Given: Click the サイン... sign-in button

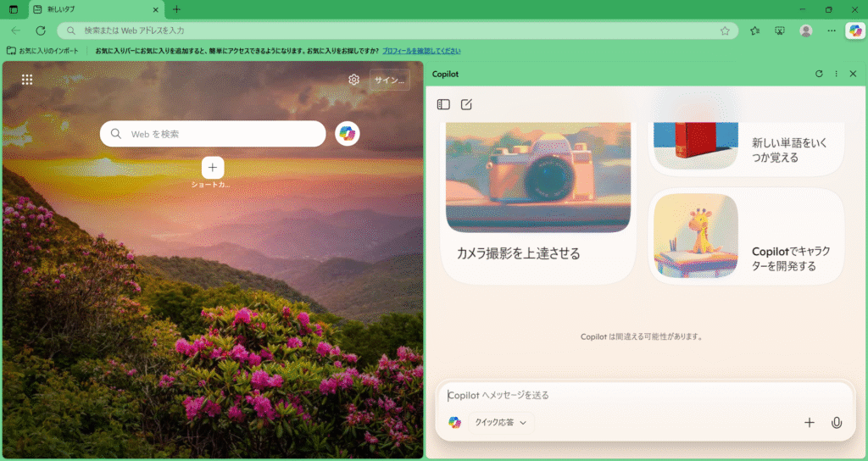Looking at the screenshot, I should (x=390, y=80).
